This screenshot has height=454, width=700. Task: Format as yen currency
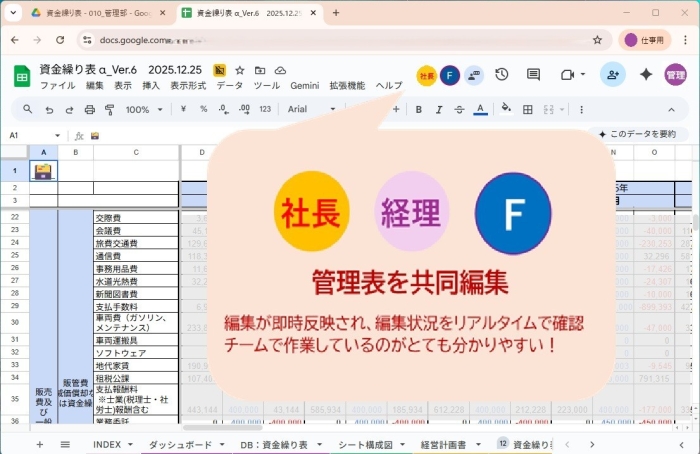[x=183, y=109]
